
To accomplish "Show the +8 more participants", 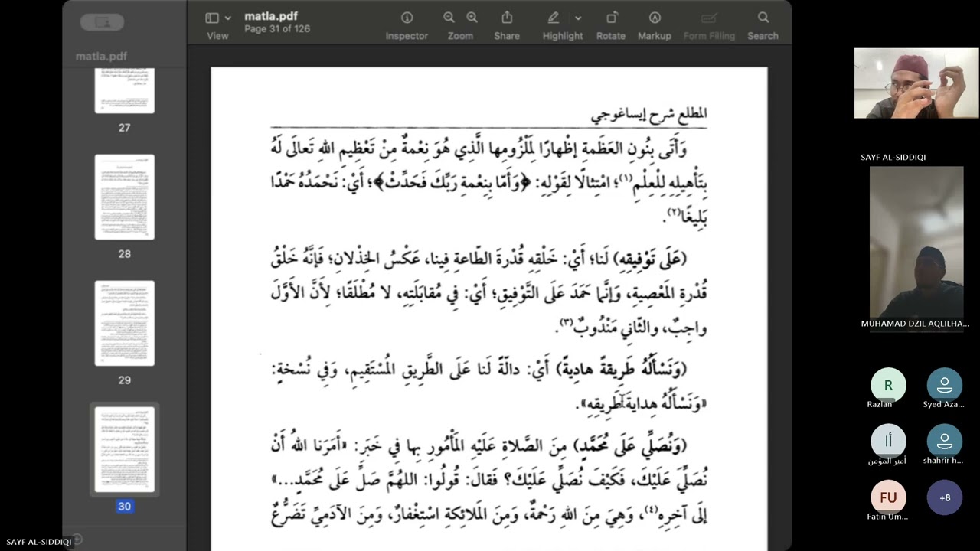I will [x=945, y=497].
